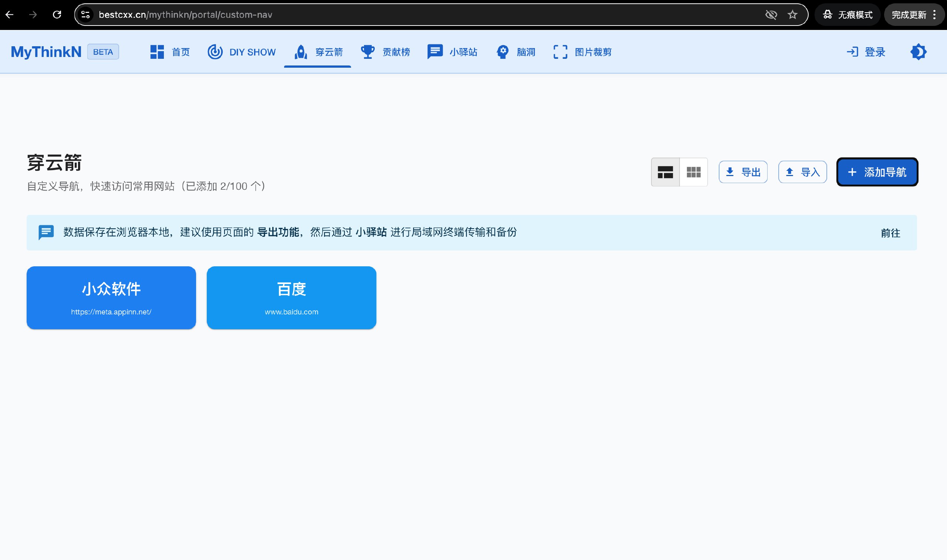This screenshot has height=560, width=947.
Task: Click the 导入 import button
Action: [802, 172]
